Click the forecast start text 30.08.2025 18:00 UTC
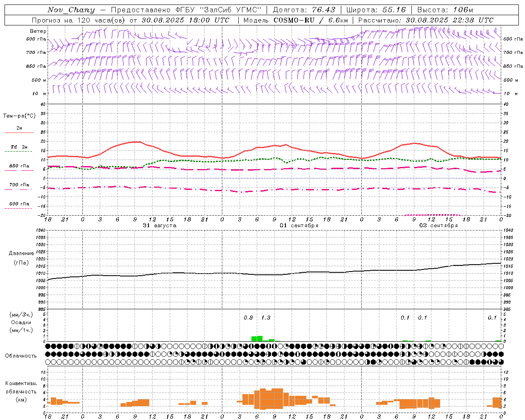This screenshot has height=420, width=525. (185, 20)
